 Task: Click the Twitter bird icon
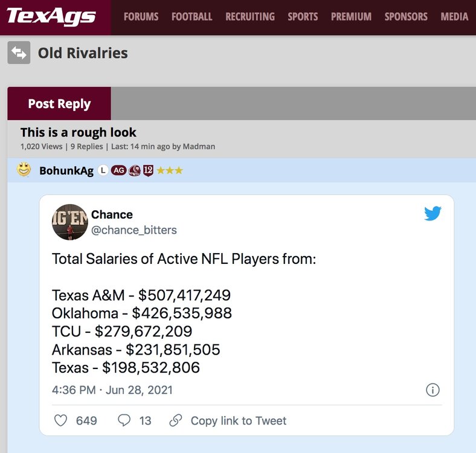pos(433,213)
